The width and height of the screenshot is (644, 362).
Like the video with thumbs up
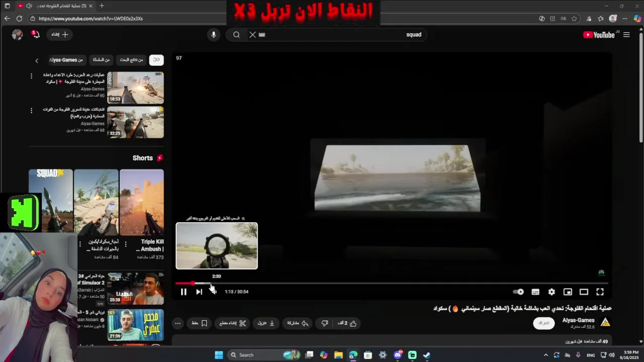347,323
